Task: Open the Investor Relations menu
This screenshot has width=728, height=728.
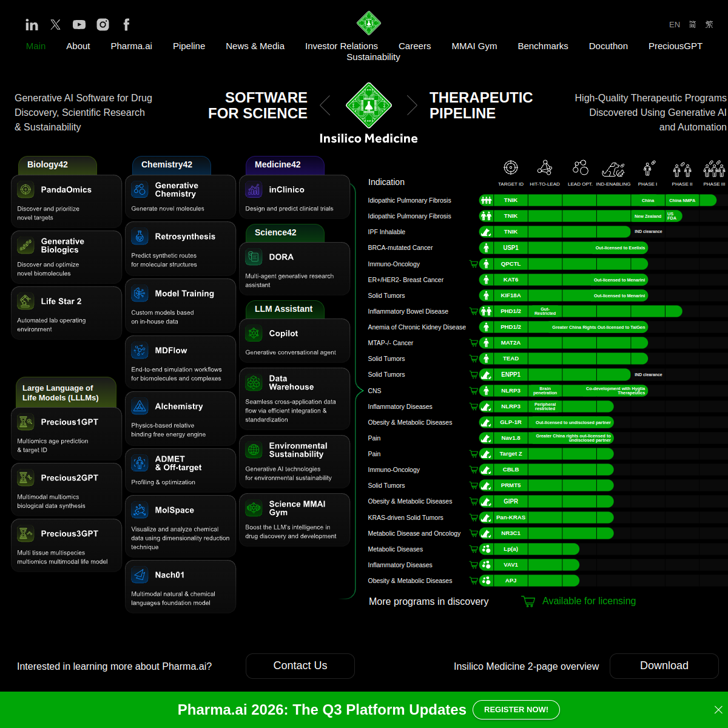Action: (342, 46)
